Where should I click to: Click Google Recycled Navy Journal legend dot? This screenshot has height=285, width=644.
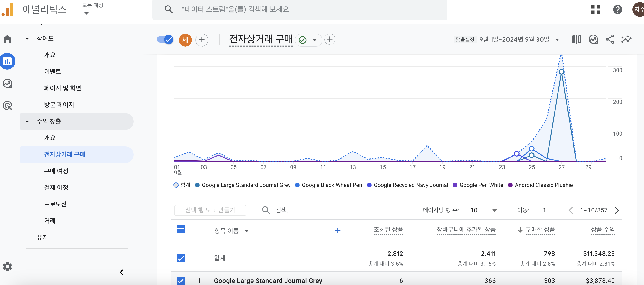tap(369, 185)
